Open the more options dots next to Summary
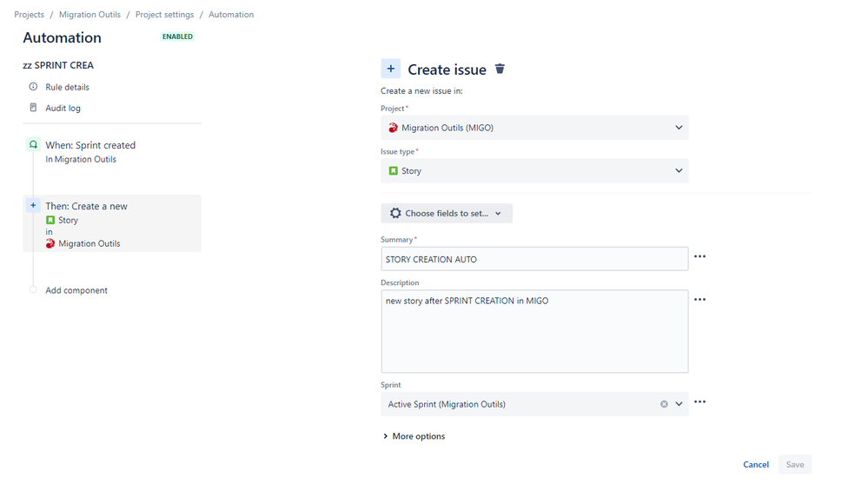Screen dimensions: 868x504 tap(699, 256)
